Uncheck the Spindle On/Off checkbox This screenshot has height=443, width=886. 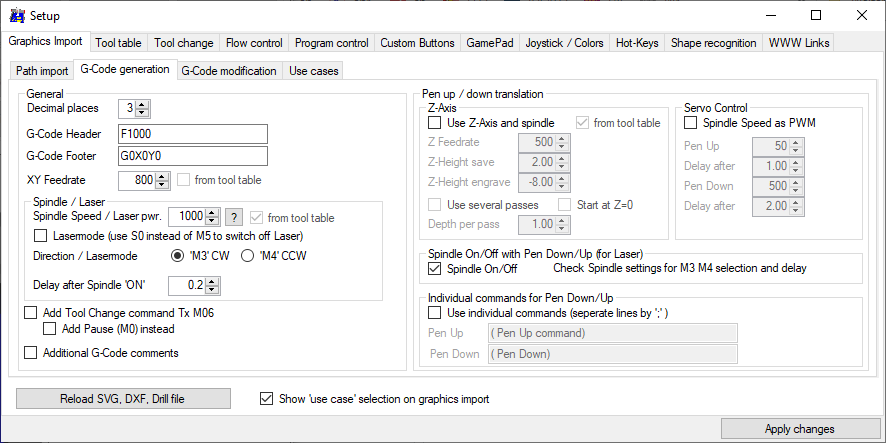(x=435, y=268)
